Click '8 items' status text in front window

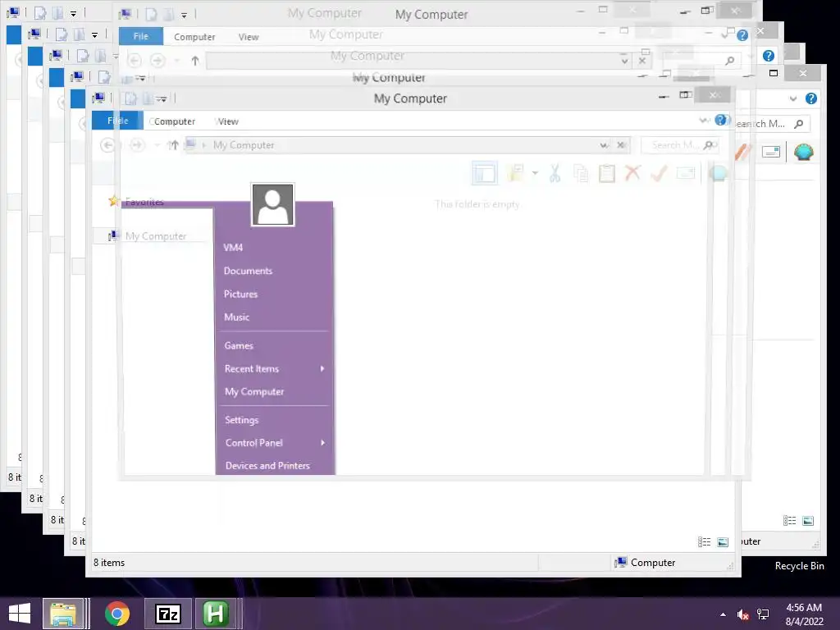coord(109,563)
